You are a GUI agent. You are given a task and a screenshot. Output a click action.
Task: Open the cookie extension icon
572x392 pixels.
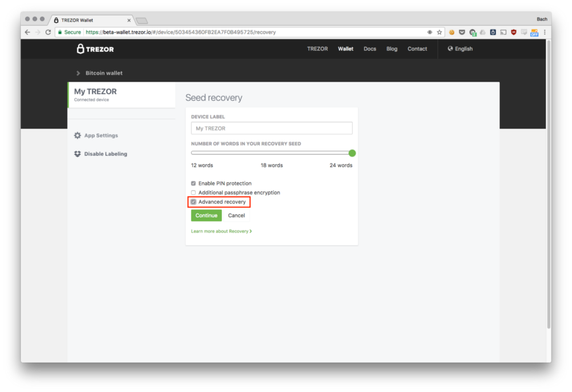(451, 33)
